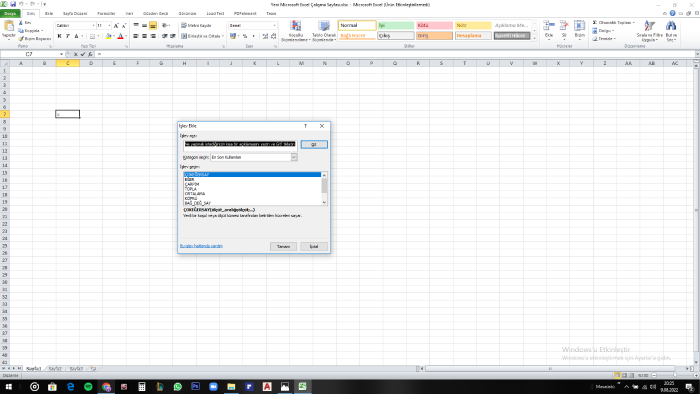Viewport: 700px width, 394px height.
Task: Click the increase indent icon
Action: coord(173,36)
